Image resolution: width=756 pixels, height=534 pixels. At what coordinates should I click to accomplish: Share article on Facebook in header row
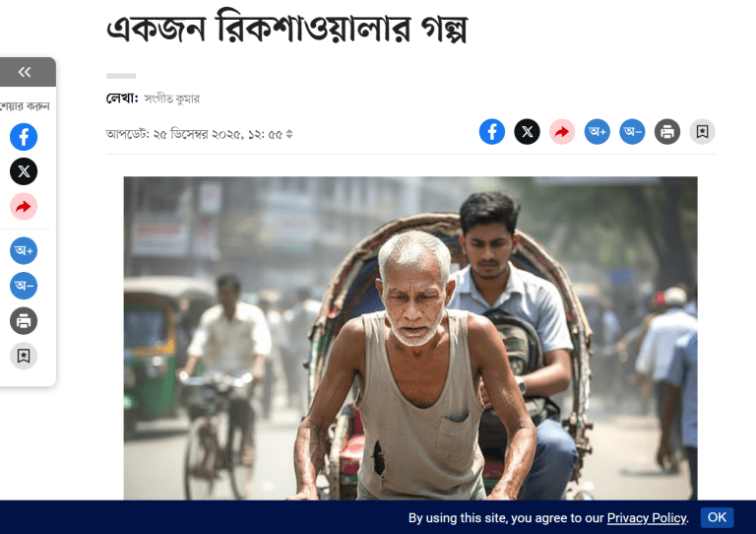pos(492,132)
